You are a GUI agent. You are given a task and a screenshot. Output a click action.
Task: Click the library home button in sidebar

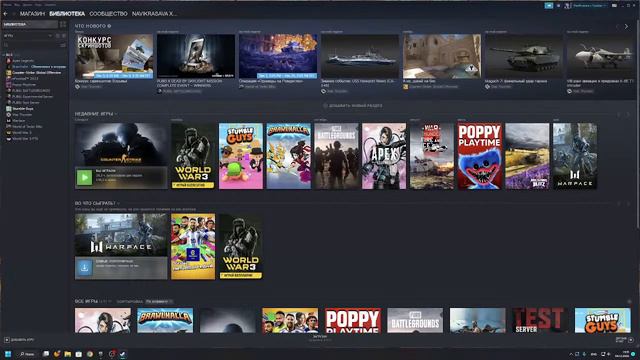tap(30, 24)
